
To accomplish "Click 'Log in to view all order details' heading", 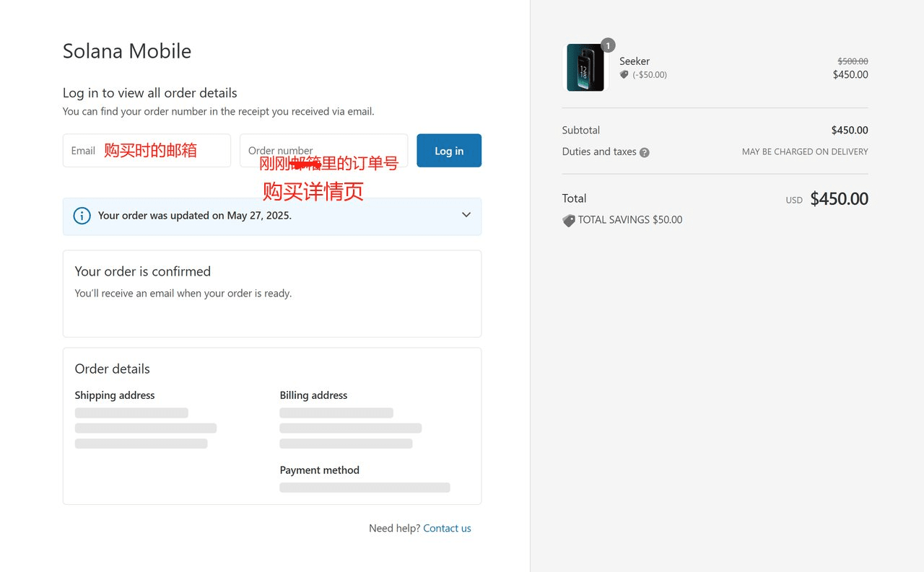I will click(150, 93).
